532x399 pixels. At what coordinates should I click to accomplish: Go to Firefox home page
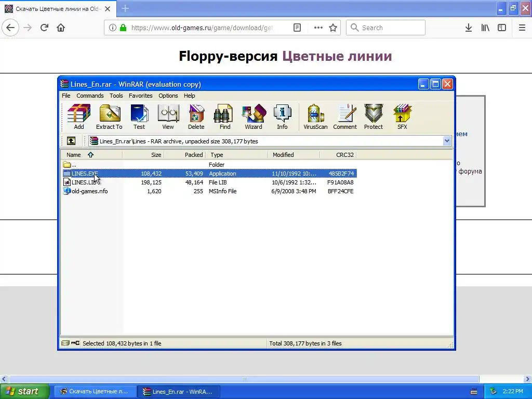point(61,28)
